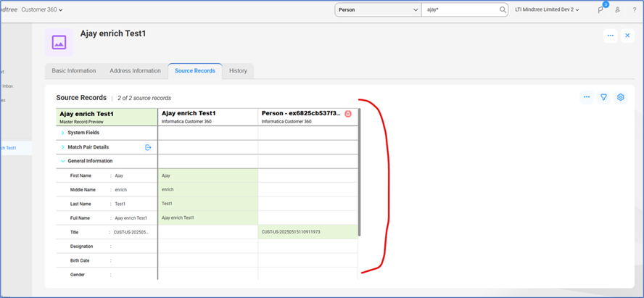
Task: Open the History tab
Action: 238,71
